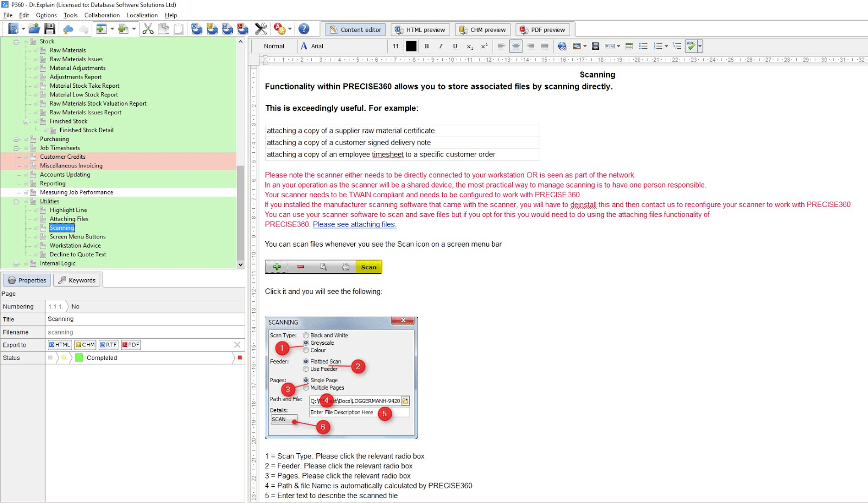
Task: Switch to CHM preview tab
Action: [x=483, y=30]
